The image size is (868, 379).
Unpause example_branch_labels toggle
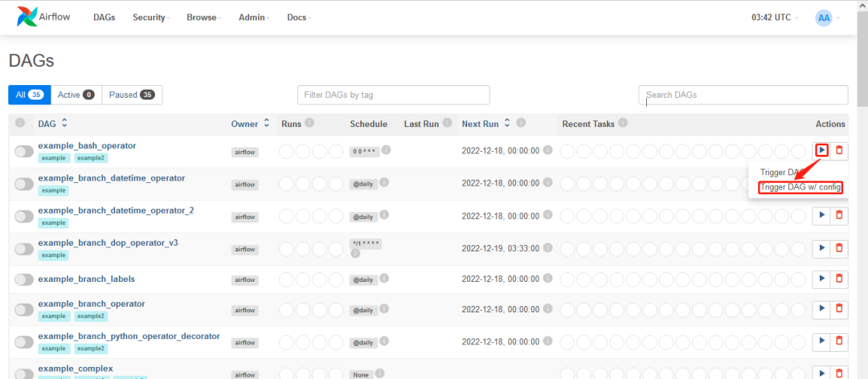coord(24,279)
